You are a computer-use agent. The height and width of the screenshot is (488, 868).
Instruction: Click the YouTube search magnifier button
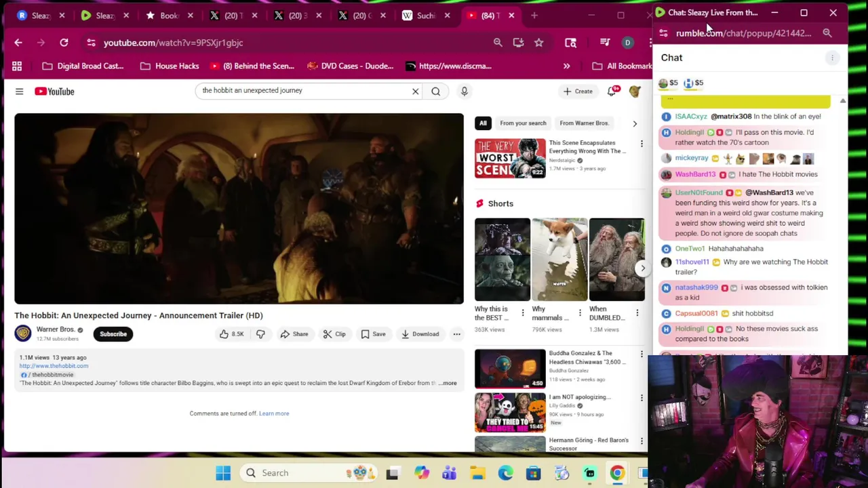(x=435, y=91)
